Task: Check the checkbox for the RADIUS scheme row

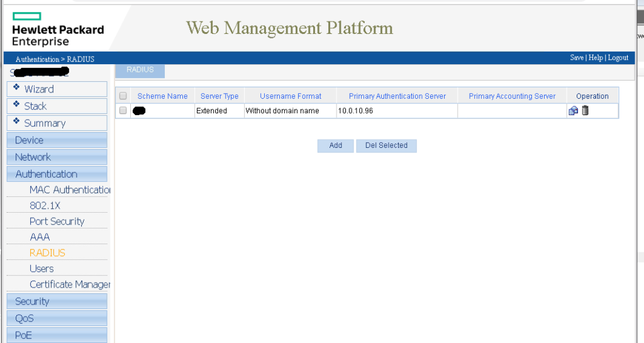Action: (123, 111)
